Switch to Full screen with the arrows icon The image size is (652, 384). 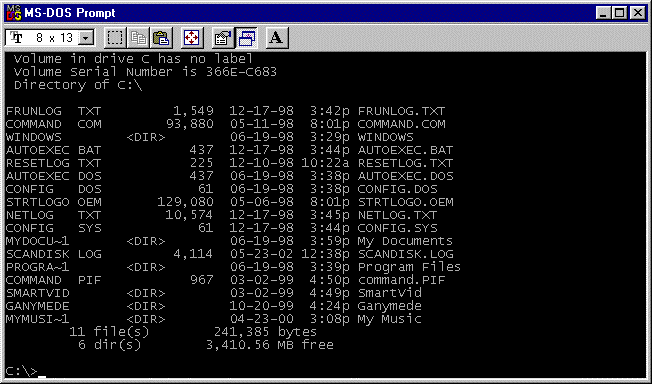coord(192,38)
